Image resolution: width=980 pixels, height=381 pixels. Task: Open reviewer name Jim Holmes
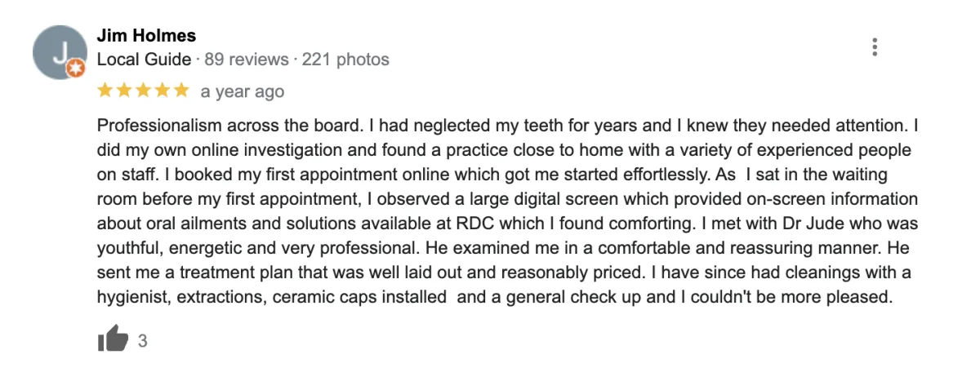(x=146, y=35)
